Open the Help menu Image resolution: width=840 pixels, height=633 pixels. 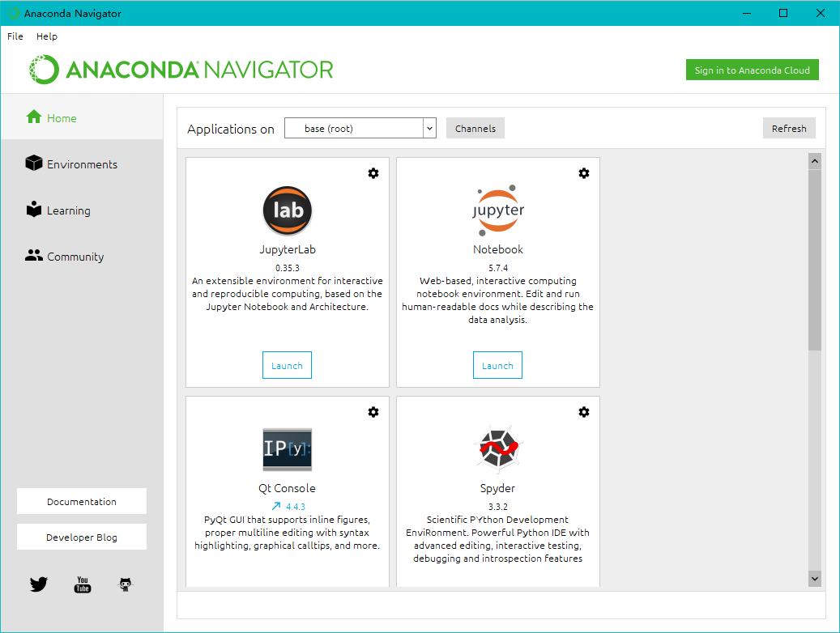pyautogui.click(x=47, y=36)
